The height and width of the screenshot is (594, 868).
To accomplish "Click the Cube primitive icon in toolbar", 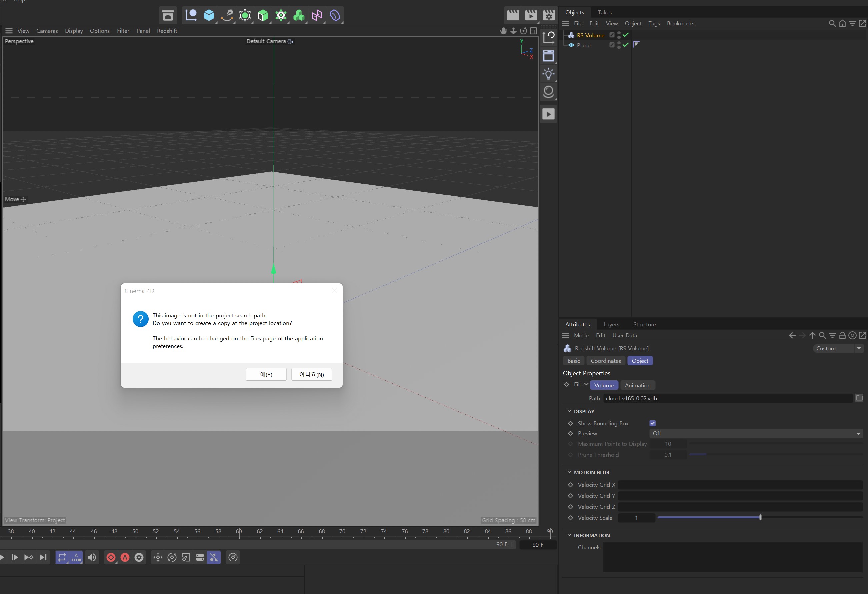I will click(209, 15).
